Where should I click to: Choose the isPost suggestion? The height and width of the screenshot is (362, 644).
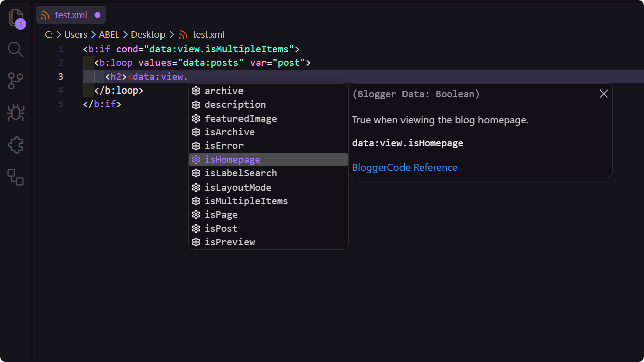pyautogui.click(x=268, y=229)
